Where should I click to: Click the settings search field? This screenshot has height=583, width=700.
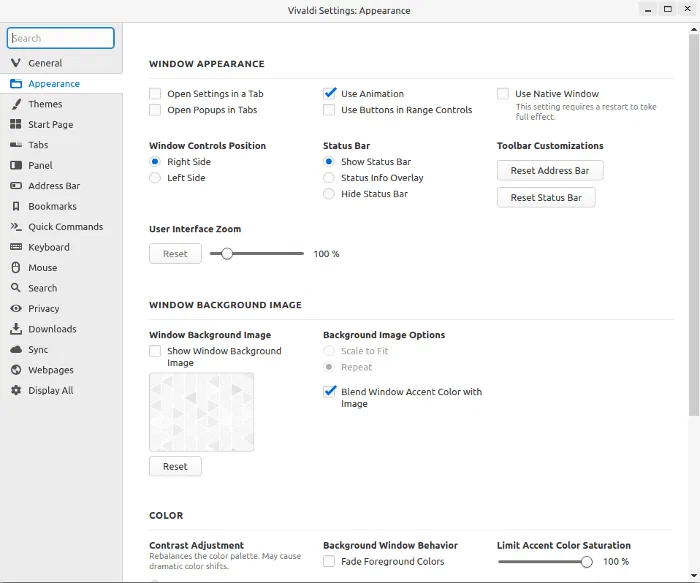(61, 38)
